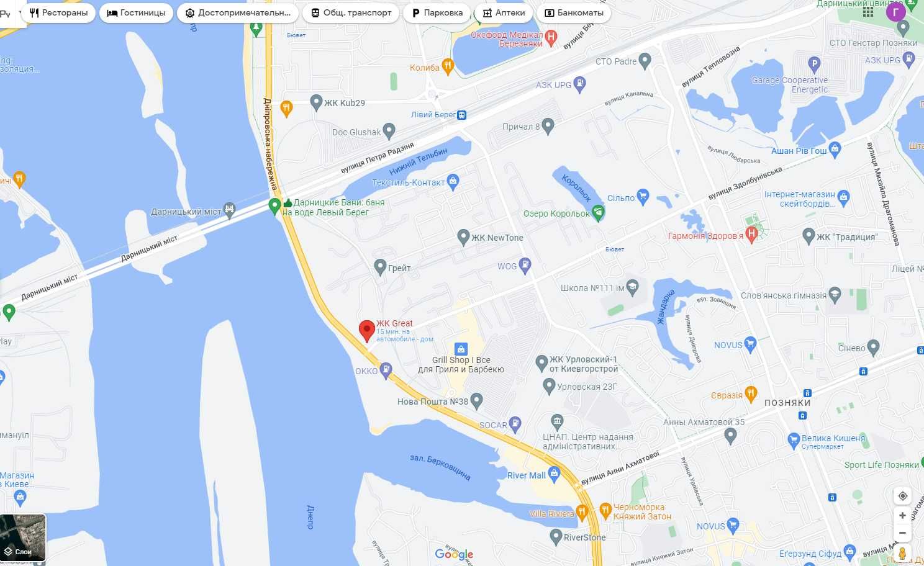Zoom out with the minus button
Screen dimensions: 924x566
(903, 532)
